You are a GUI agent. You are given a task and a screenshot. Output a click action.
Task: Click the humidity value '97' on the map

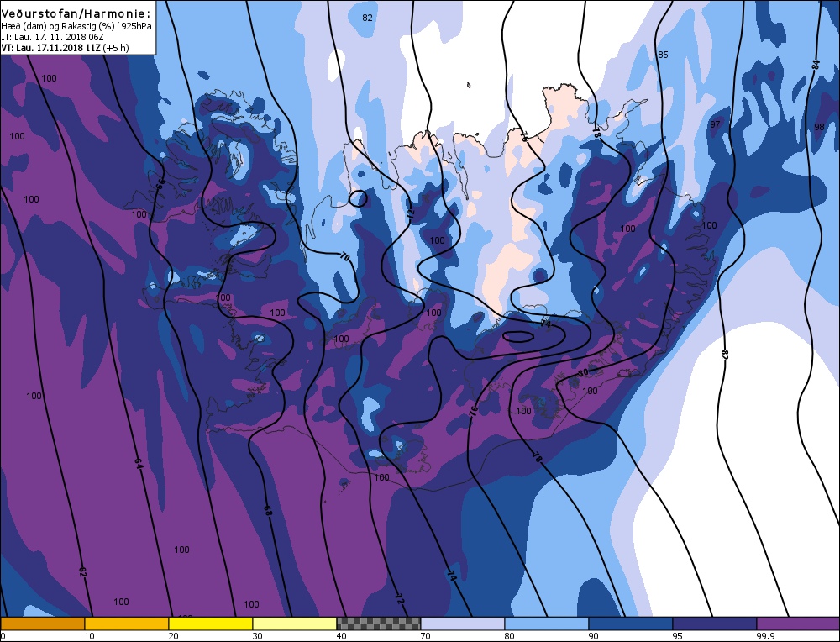pyautogui.click(x=715, y=124)
